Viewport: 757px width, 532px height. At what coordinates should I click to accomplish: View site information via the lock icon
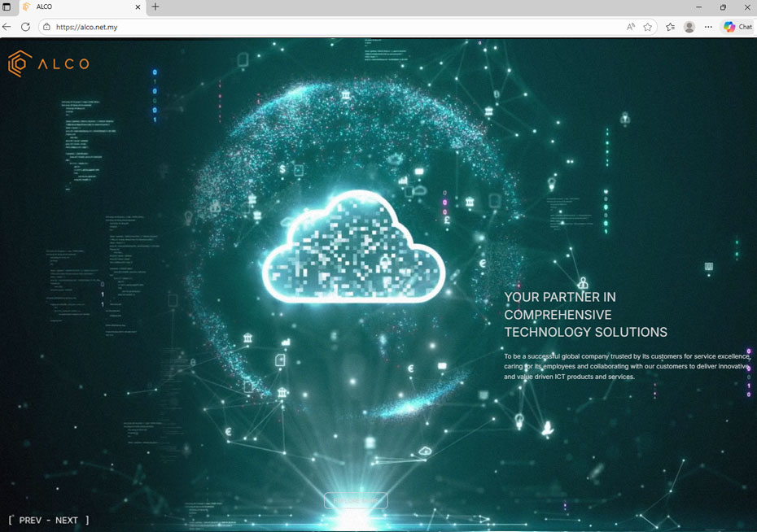tap(46, 27)
